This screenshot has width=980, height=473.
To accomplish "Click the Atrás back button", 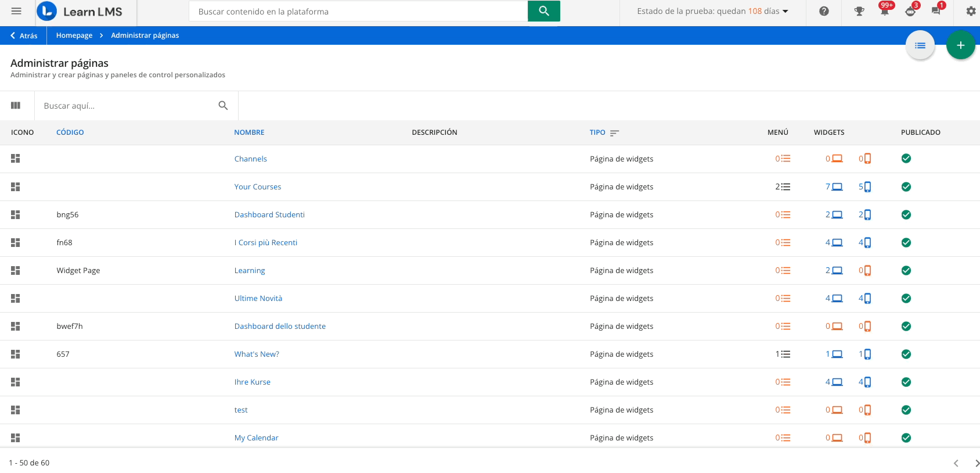I will (24, 35).
